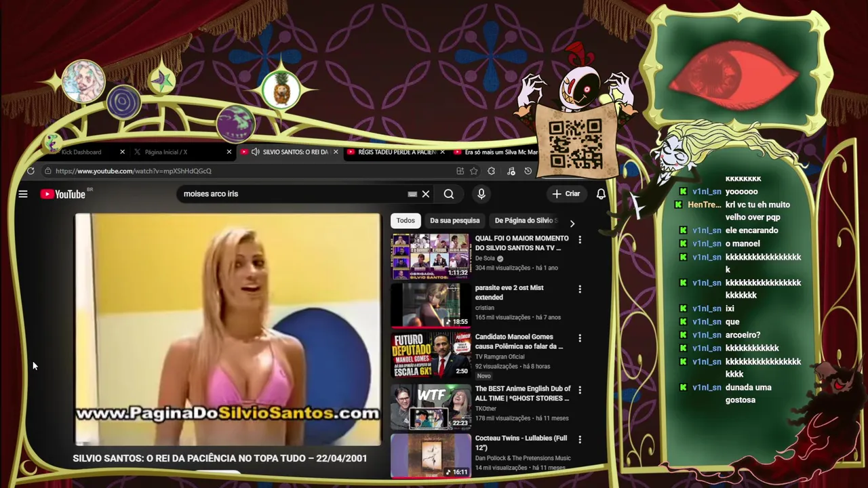This screenshot has height=488, width=868.
Task: Open title parasite eve 2 ost Mist extended
Action: (509, 292)
